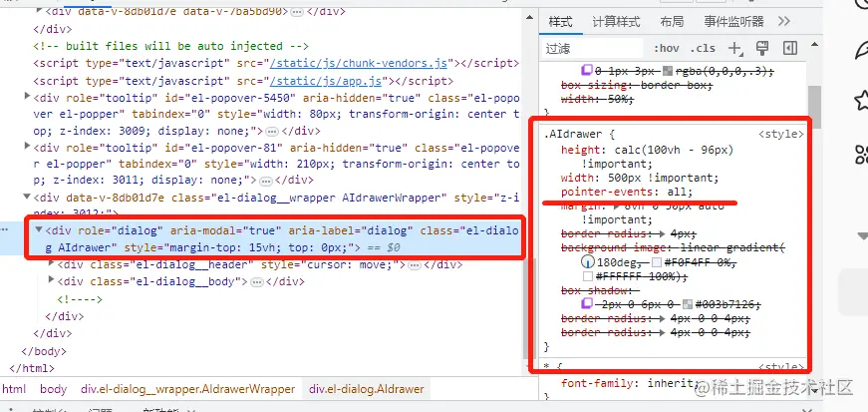This screenshot has width=868, height=412.
Task: Add a new style rule with the plus icon
Action: (x=734, y=49)
